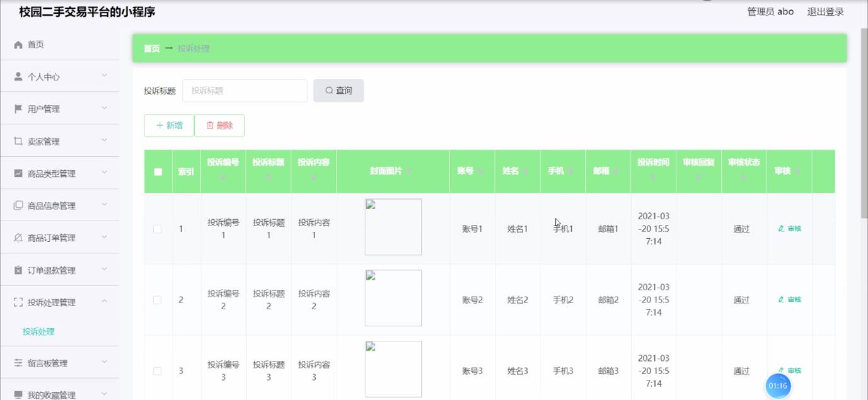Open the 卖家管理 menu label
This screenshot has width=868, height=400.
click(43, 142)
